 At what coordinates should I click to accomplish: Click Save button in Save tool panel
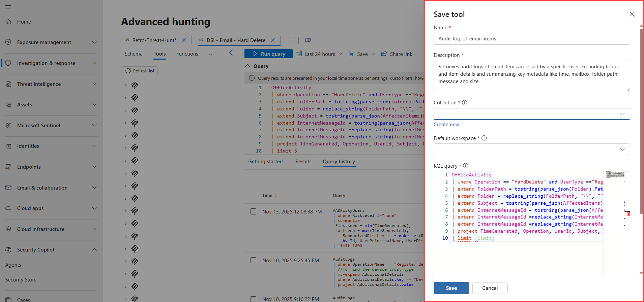[x=451, y=288]
